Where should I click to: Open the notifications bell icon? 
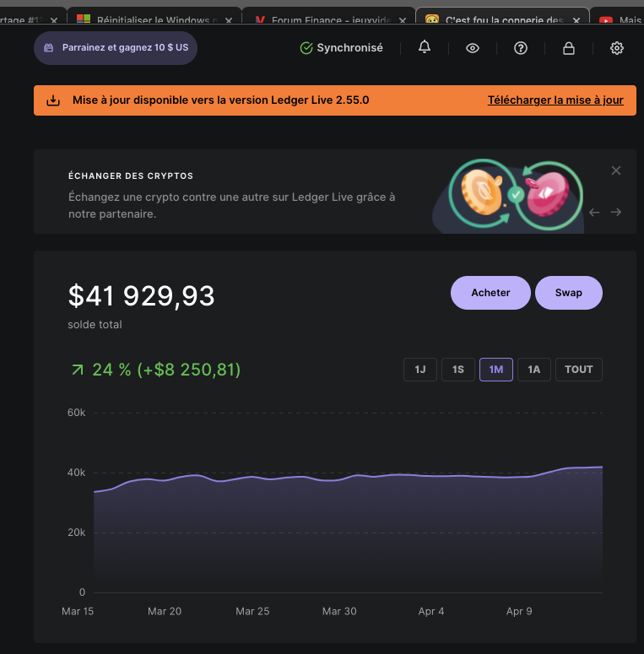[425, 48]
